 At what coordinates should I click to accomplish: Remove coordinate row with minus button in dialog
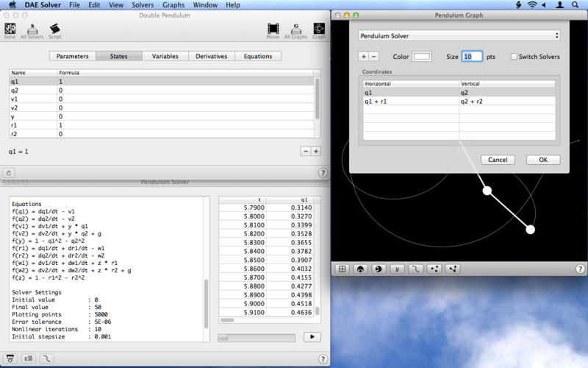(373, 57)
